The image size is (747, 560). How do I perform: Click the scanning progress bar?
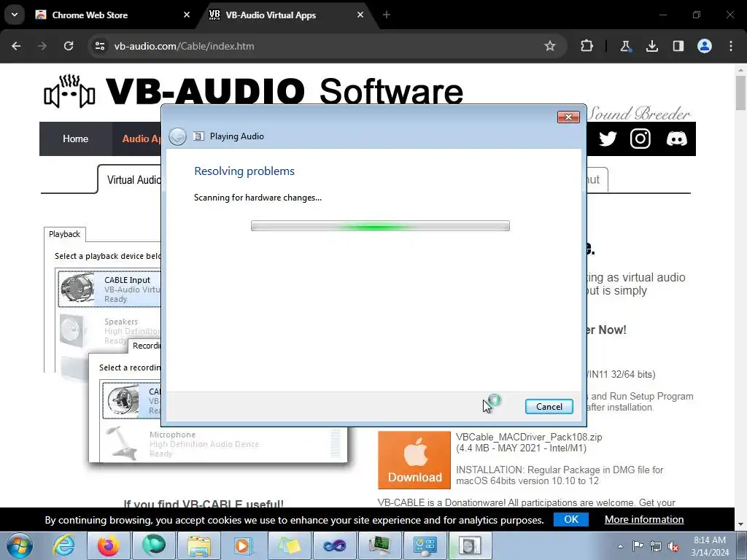[380, 226]
